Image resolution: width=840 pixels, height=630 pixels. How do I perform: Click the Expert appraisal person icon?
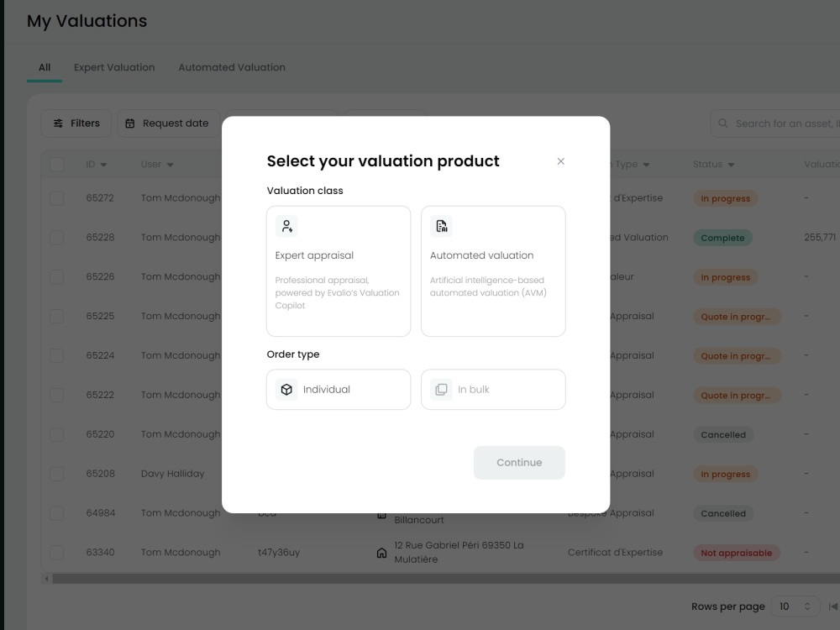click(286, 226)
